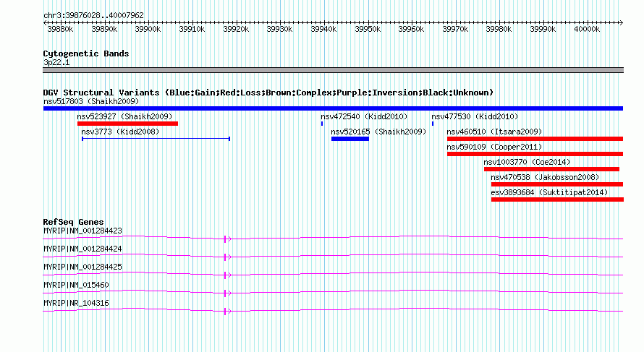The height and width of the screenshot is (352, 644).
Task: Open nsv472540 (Kidd2010) variant label
Action: [x=364, y=116]
